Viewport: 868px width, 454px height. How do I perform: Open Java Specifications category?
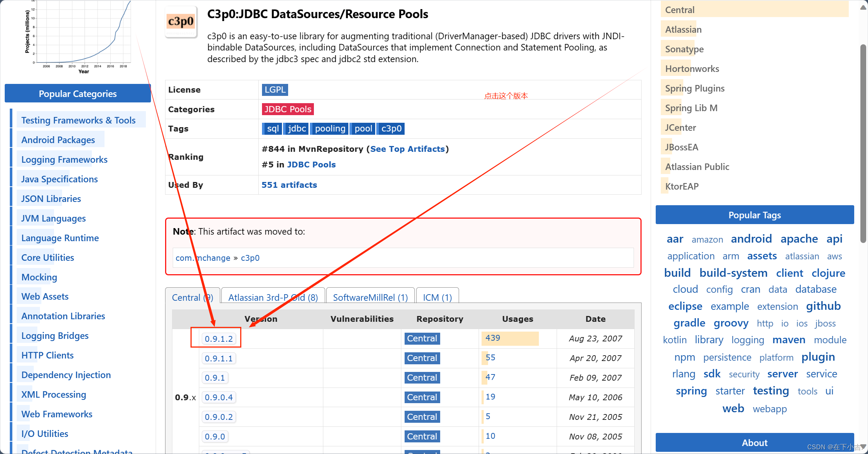pyautogui.click(x=60, y=179)
